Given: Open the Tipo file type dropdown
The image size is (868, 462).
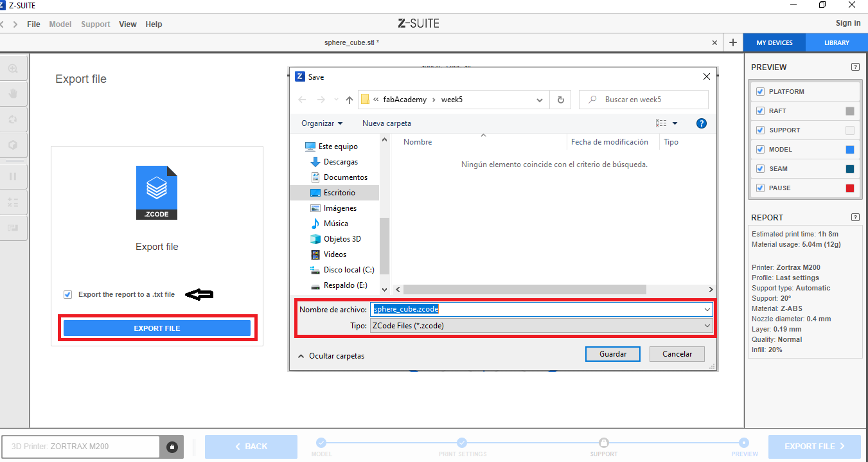Looking at the screenshot, I should (x=541, y=326).
